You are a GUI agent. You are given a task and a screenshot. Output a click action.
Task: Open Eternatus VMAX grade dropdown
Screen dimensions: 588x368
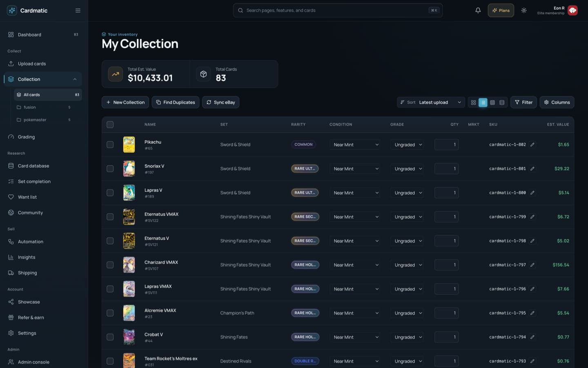tap(407, 217)
